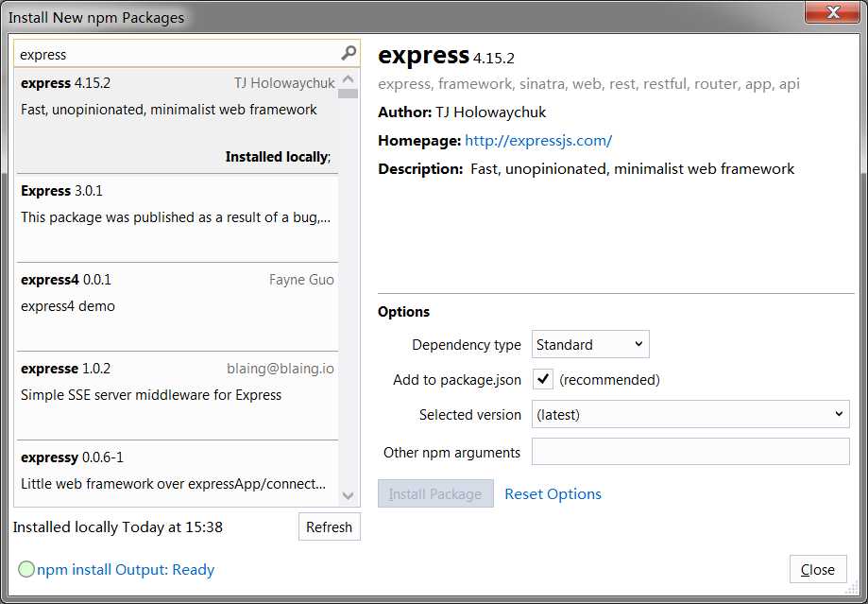
Task: Click the Other npm arguments field
Action: (690, 452)
